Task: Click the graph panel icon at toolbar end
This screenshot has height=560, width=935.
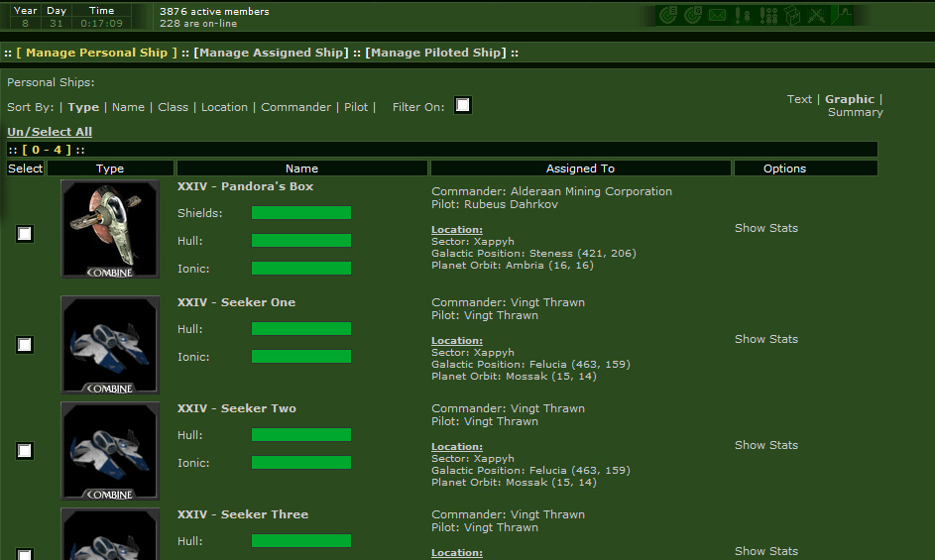Action: (x=843, y=15)
